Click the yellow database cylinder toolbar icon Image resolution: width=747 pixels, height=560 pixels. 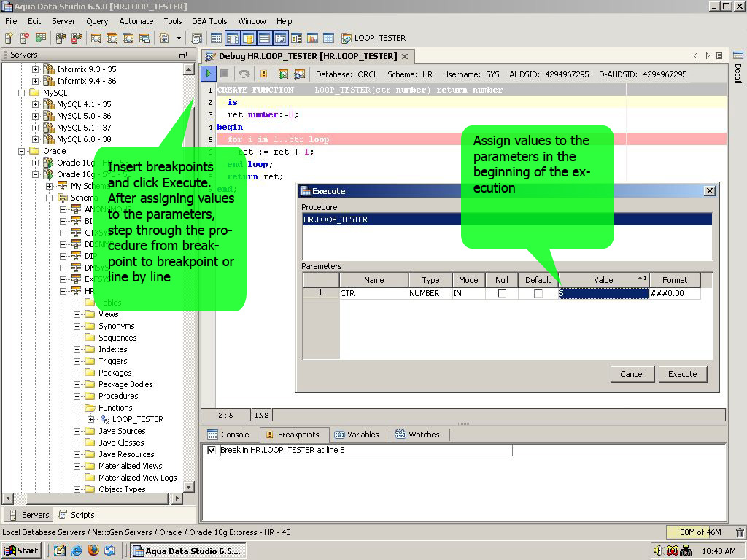click(248, 38)
